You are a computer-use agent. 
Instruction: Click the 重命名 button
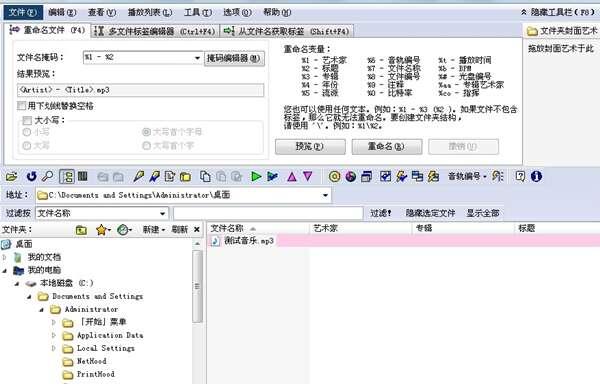[x=386, y=146]
